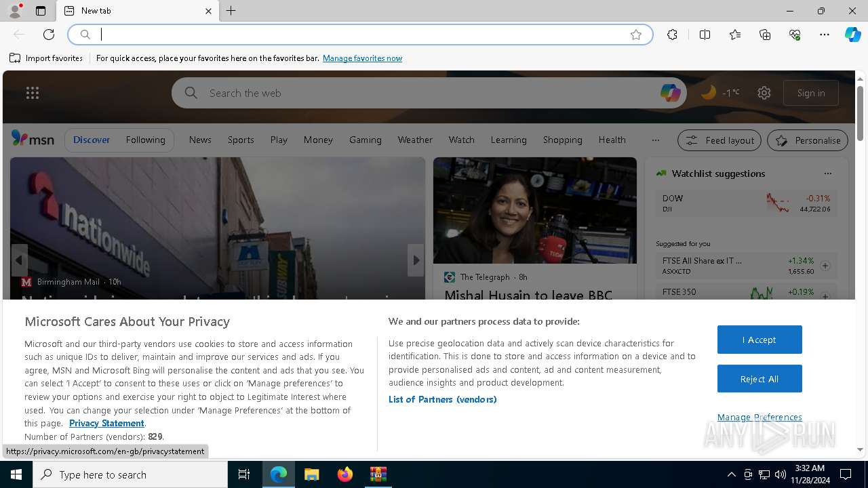Open the Watch category
This screenshot has height=488, width=868.
click(461, 140)
